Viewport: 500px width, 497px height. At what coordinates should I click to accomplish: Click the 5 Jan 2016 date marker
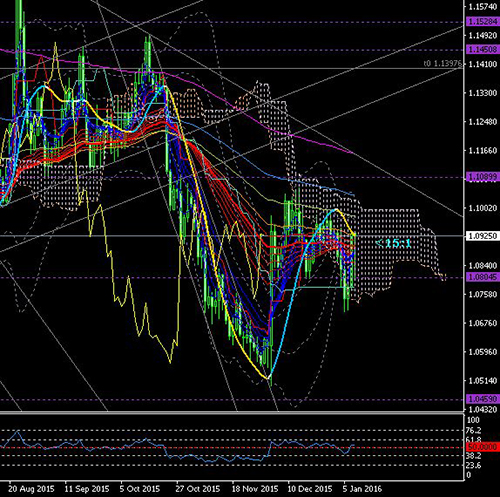tap(362, 489)
